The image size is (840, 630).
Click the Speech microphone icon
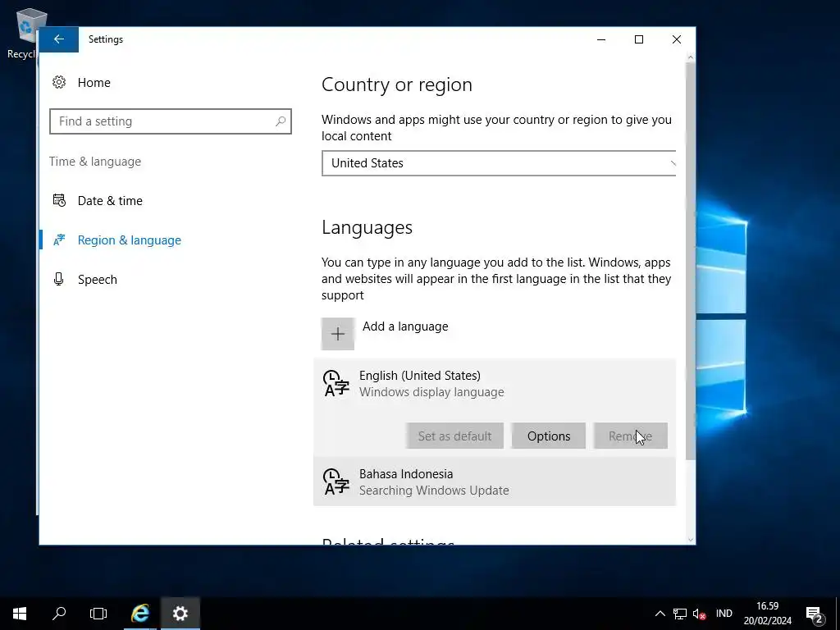[59, 279]
